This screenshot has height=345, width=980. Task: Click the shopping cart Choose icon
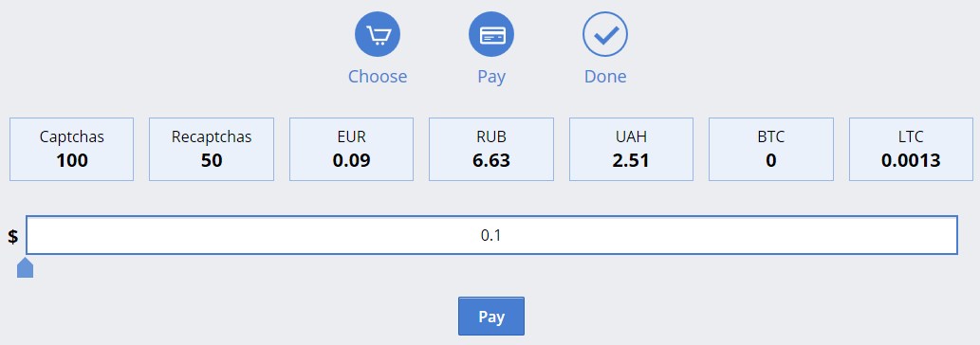378,34
